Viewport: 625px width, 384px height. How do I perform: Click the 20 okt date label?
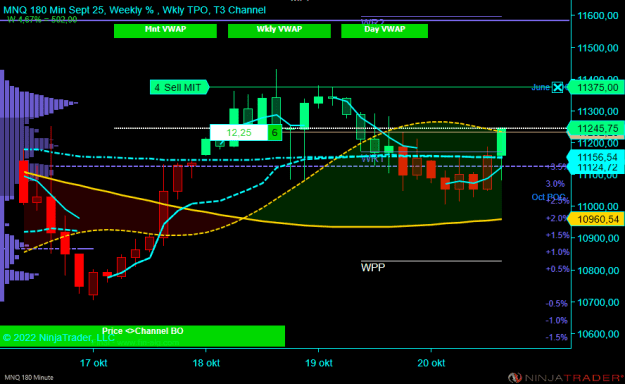[431, 363]
